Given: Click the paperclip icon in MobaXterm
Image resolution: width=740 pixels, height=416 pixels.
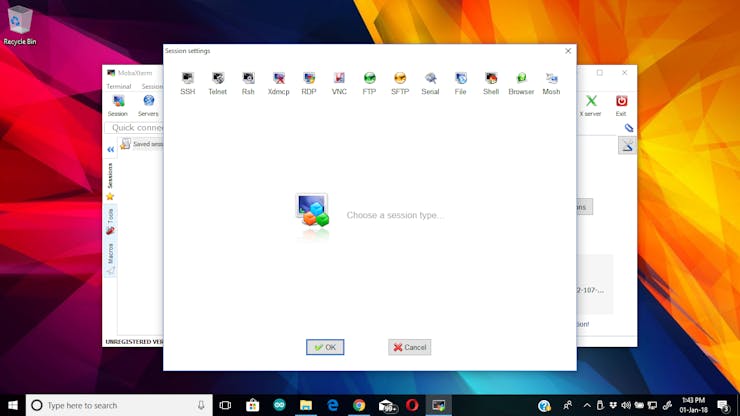Looking at the screenshot, I should click(x=629, y=127).
